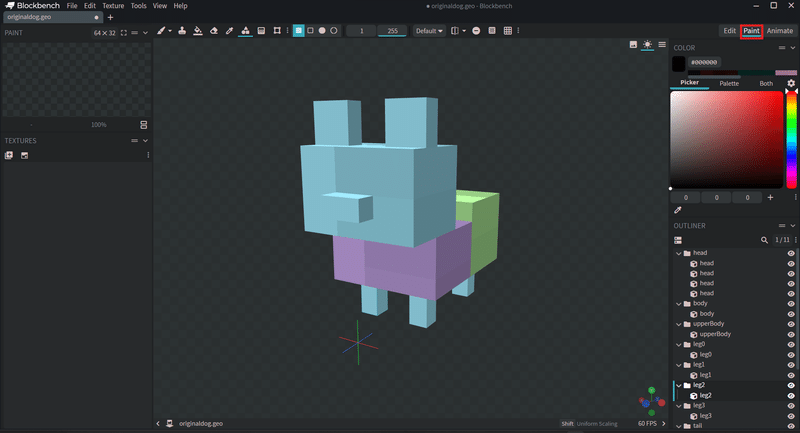Click the Paint panel fullscreen icon

click(123, 33)
